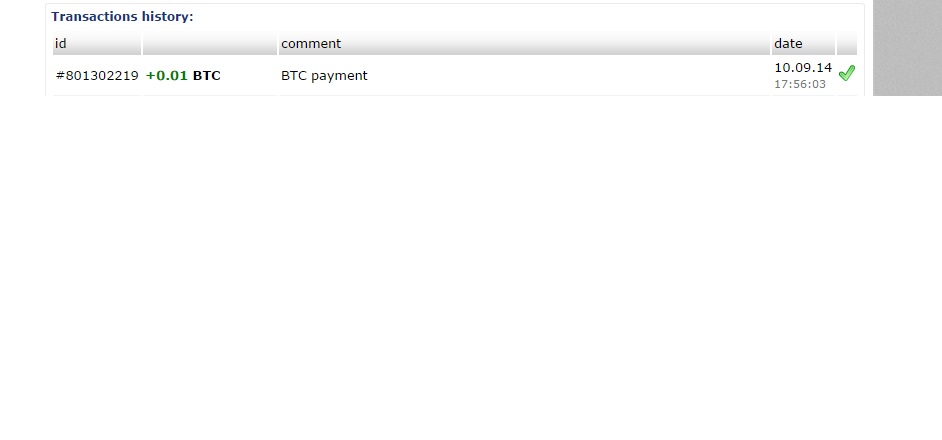Click the green checkmark status icon

[846, 73]
